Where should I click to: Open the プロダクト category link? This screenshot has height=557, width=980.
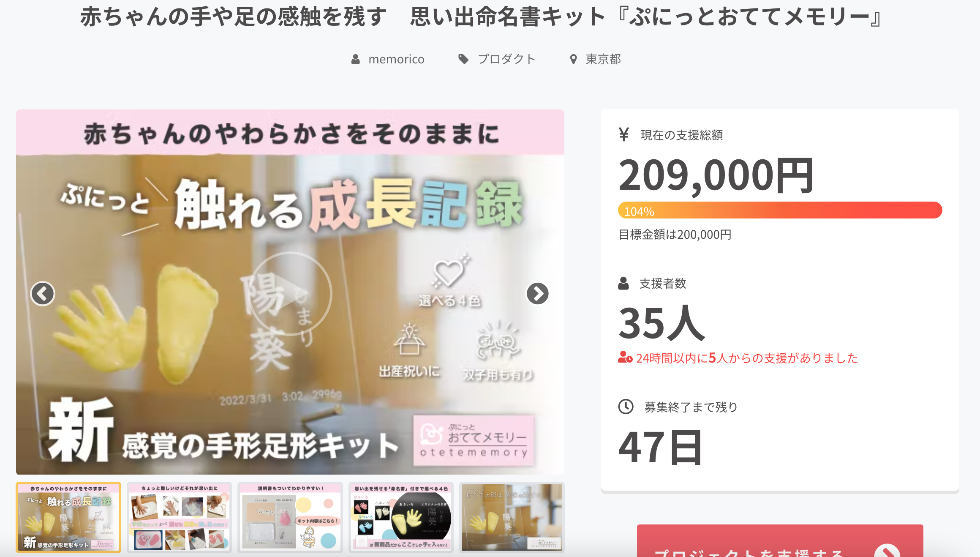pyautogui.click(x=506, y=59)
